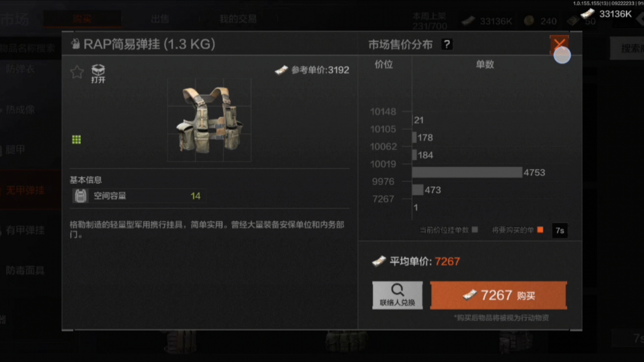Select the 有甲弹挂 armored rig category
Viewport: 644px width, 362px height.
tap(25, 230)
